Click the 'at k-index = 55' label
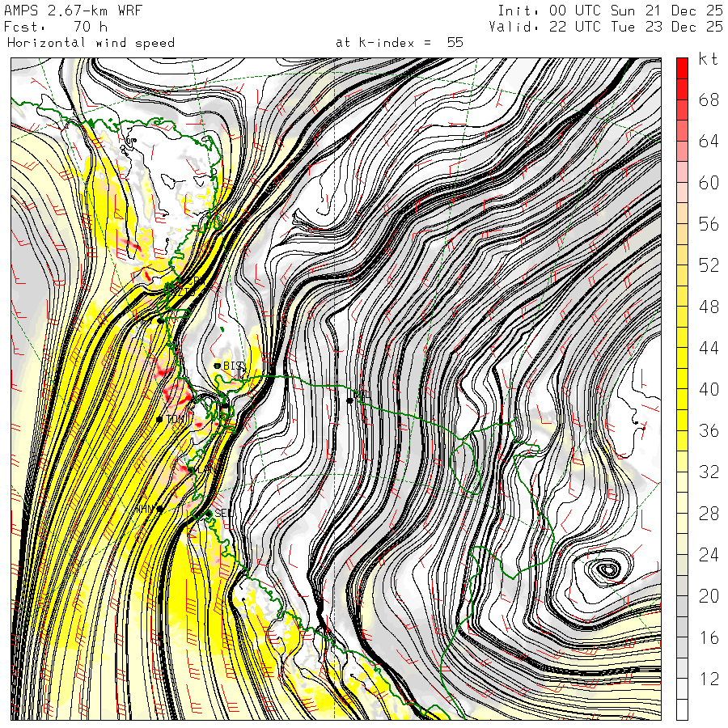This screenshot has height=728, width=728. 400,43
